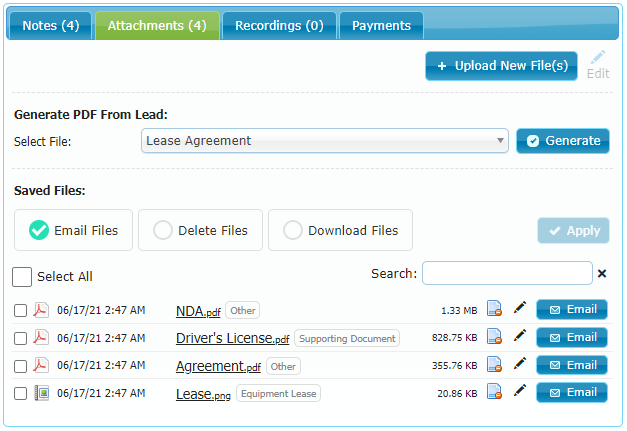This screenshot has height=431, width=627.
Task: Click the Other tag next to Agreement.pdf
Action: [x=283, y=366]
